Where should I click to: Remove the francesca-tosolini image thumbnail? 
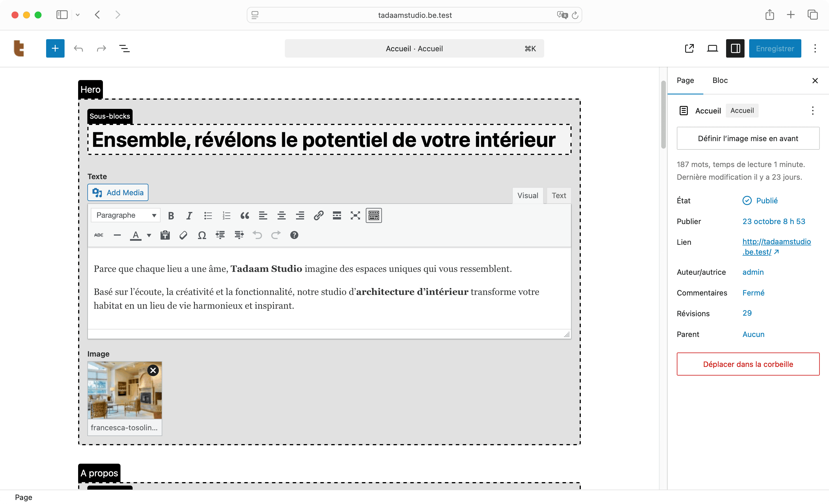click(x=153, y=370)
